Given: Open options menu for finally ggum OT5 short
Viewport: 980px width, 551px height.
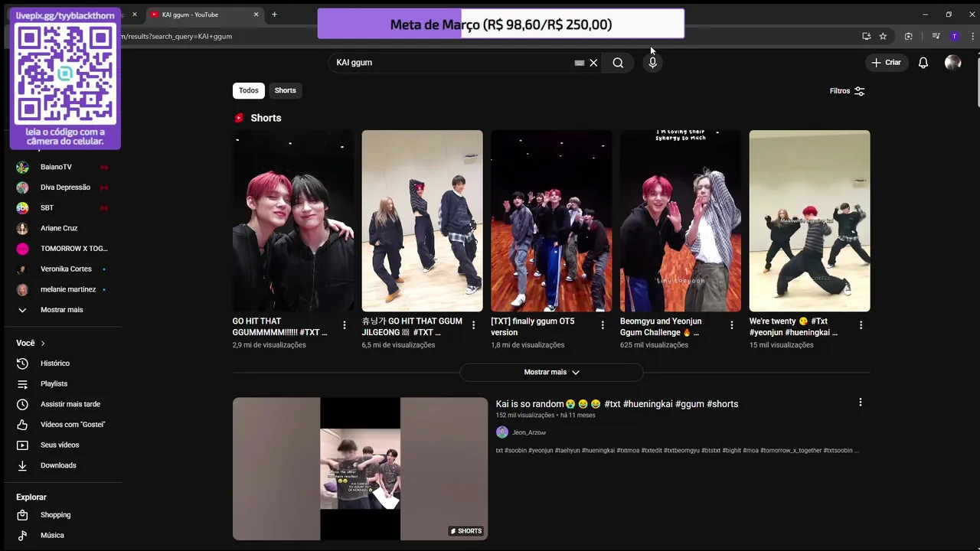Looking at the screenshot, I should coord(603,325).
